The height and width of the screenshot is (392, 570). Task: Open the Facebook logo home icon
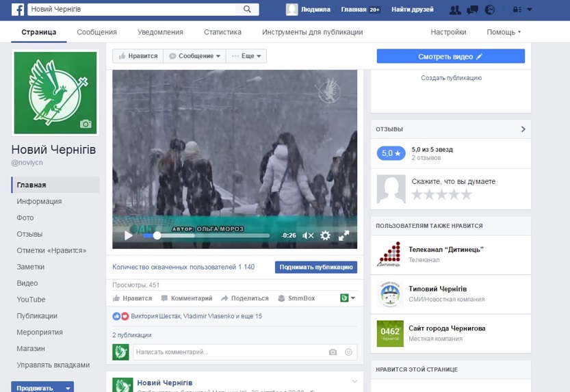[x=18, y=10]
